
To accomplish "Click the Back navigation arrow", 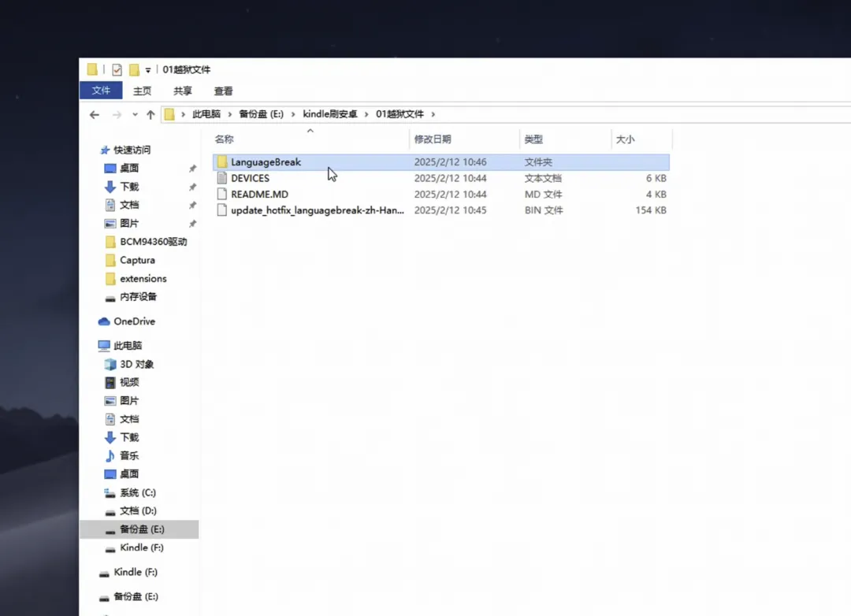I will tap(95, 114).
